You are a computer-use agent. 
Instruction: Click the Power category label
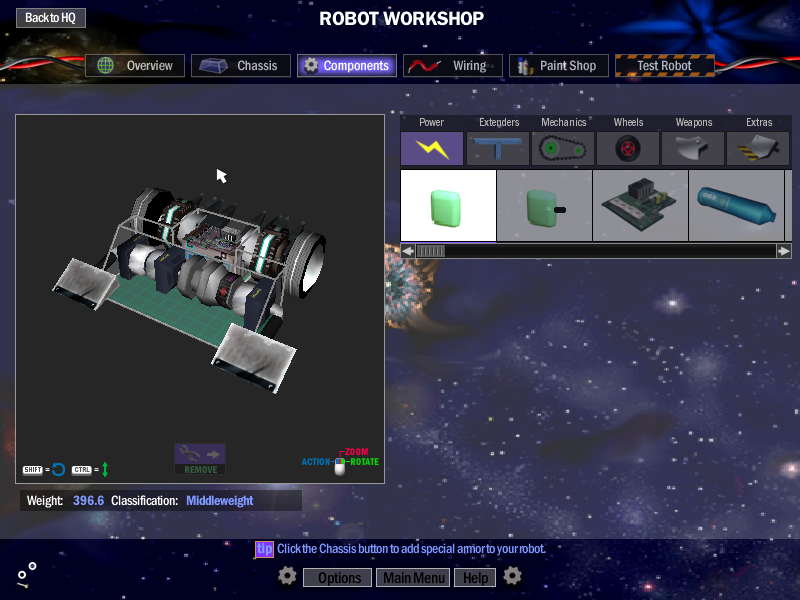point(432,122)
